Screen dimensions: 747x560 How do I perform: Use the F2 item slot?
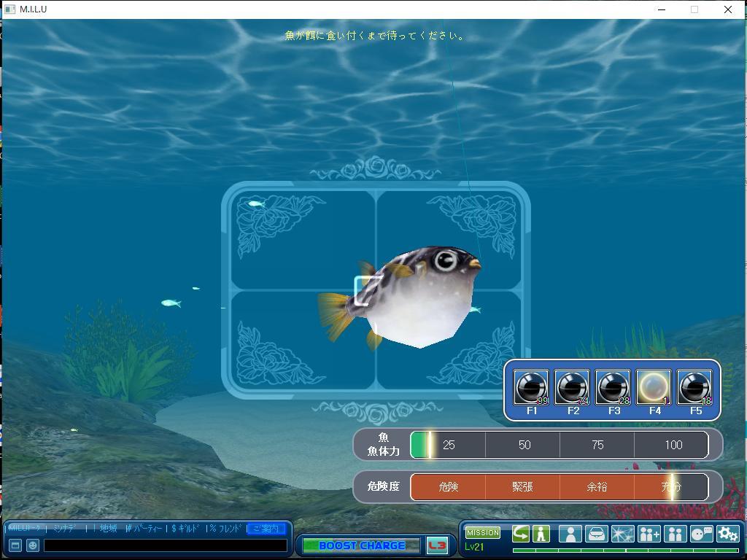coord(572,388)
